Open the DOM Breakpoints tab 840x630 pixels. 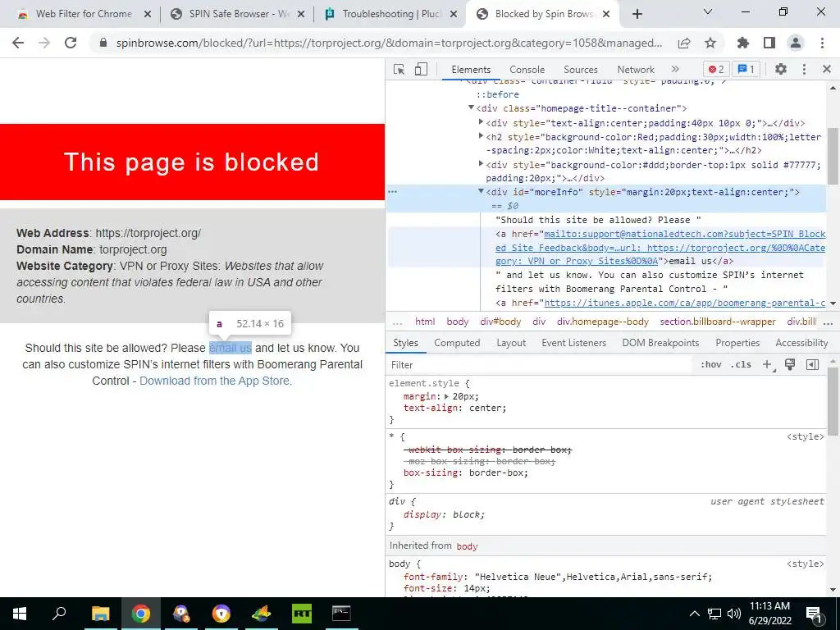[x=660, y=343]
